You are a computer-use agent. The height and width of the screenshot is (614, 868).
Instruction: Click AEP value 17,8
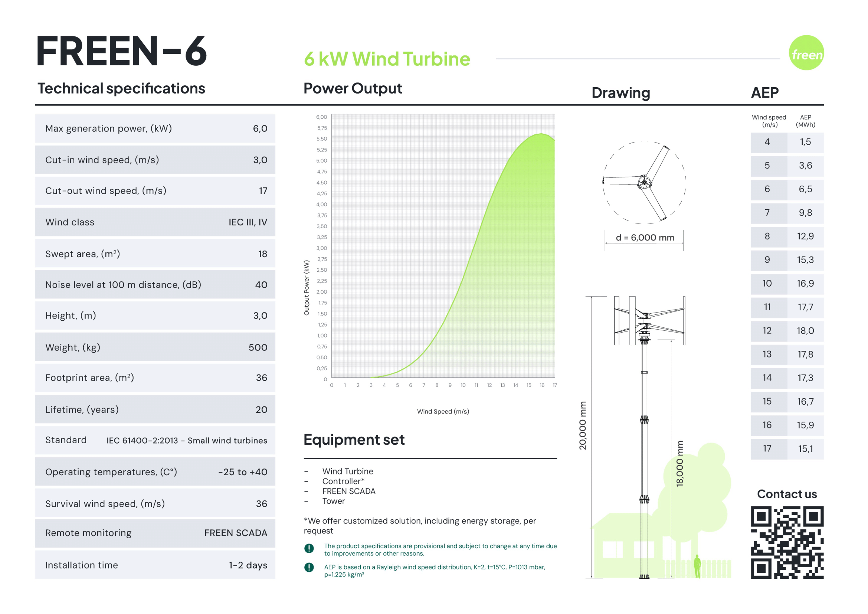click(805, 354)
